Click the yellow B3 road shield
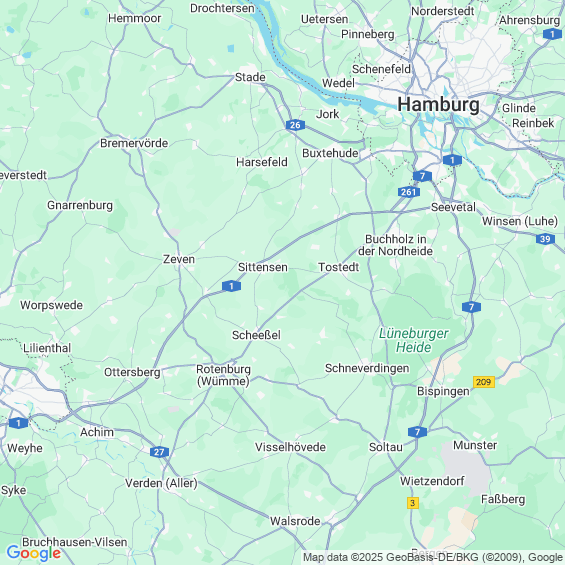The image size is (565, 565). tap(413, 503)
